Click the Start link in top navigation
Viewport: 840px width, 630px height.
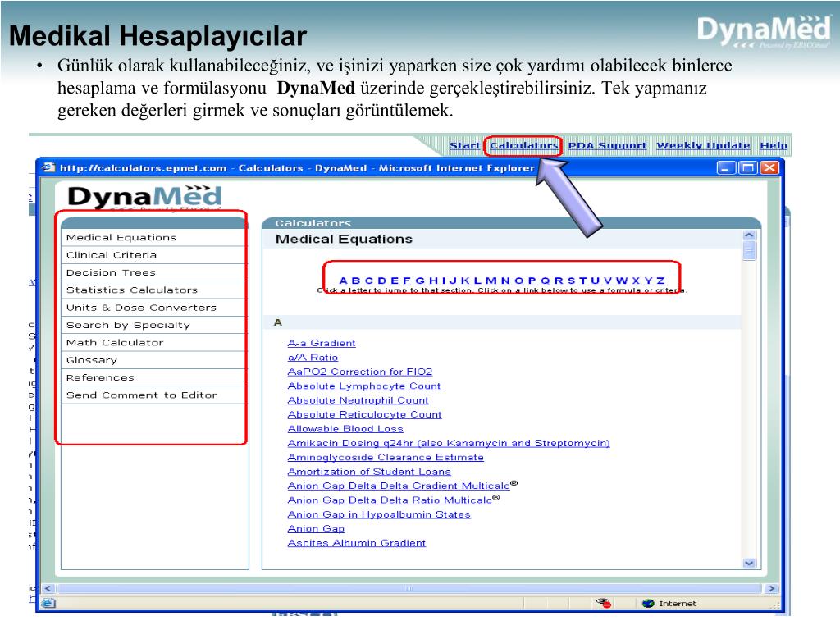pyautogui.click(x=464, y=145)
